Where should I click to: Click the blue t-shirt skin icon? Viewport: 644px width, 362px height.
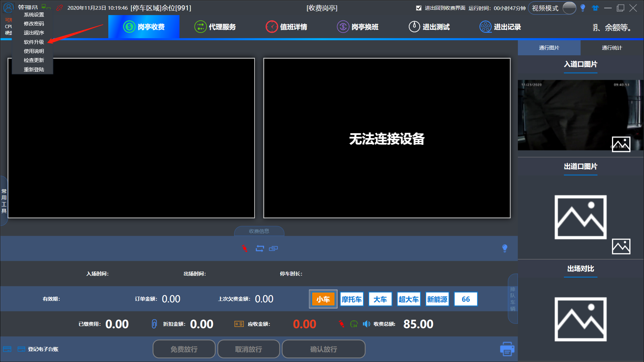[595, 8]
